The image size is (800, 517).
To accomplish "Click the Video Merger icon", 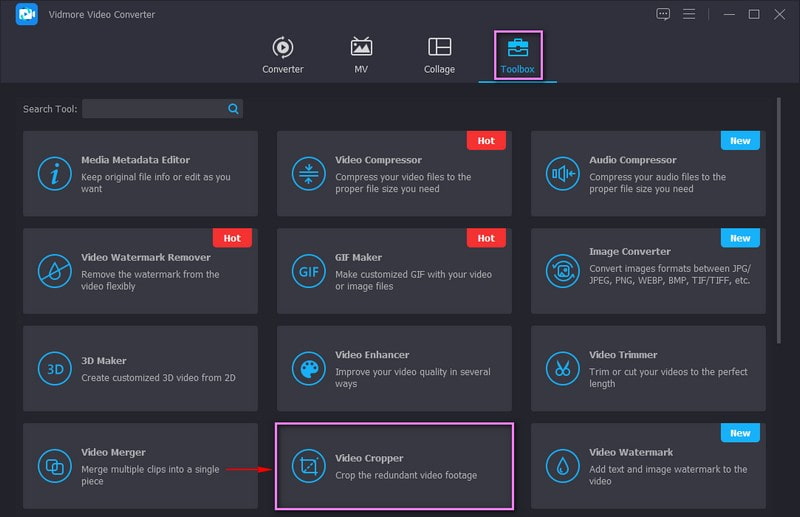I will (54, 466).
